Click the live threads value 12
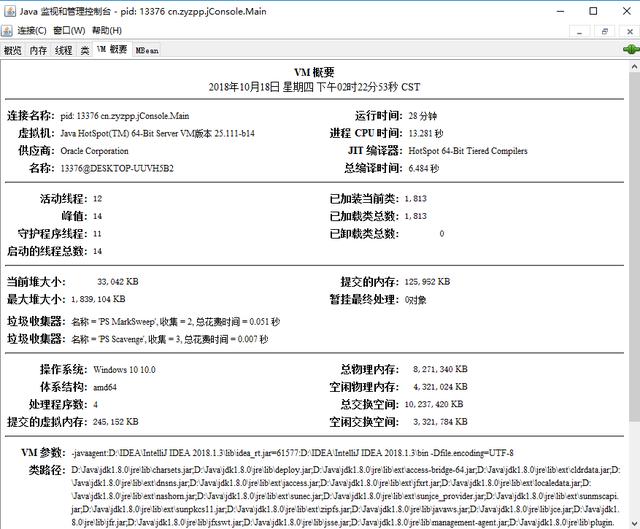640x529 pixels. [x=97, y=199]
